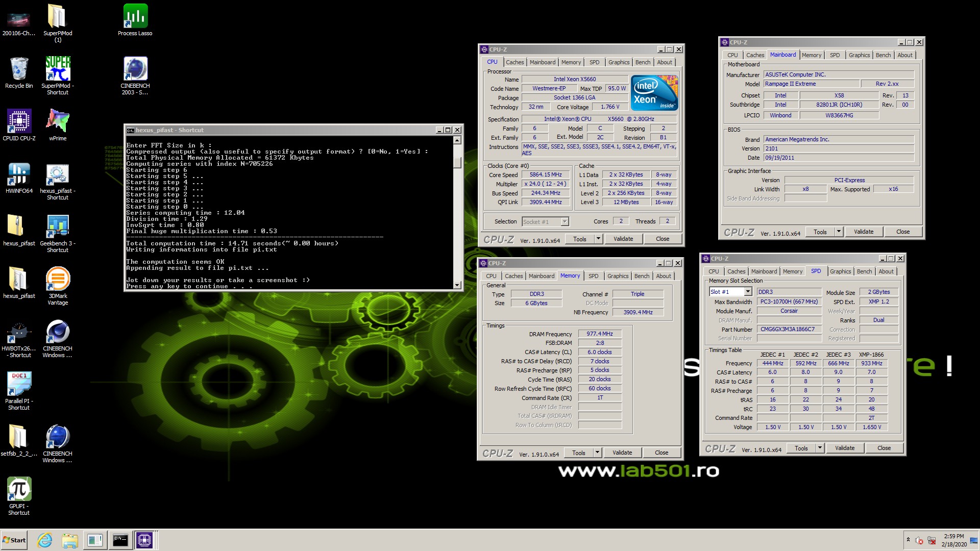The image size is (980, 551).
Task: Switch to CPU tab in SPD window
Action: pyautogui.click(x=714, y=271)
